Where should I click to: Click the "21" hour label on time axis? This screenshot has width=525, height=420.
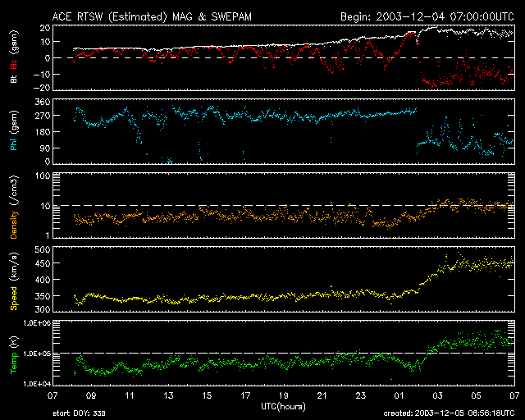point(322,396)
